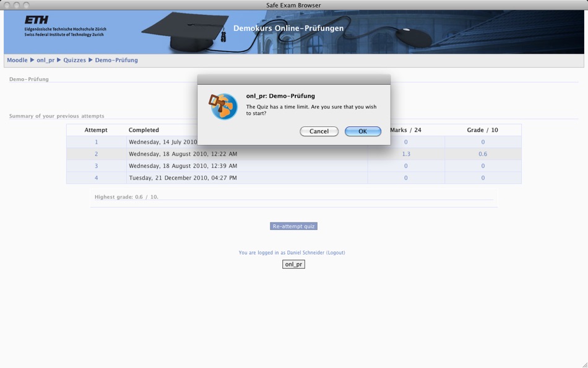
Task: Click the Attempt column header
Action: pos(96,130)
